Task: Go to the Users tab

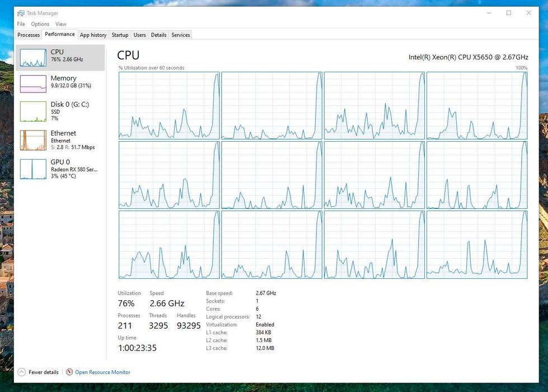Action: [140, 35]
